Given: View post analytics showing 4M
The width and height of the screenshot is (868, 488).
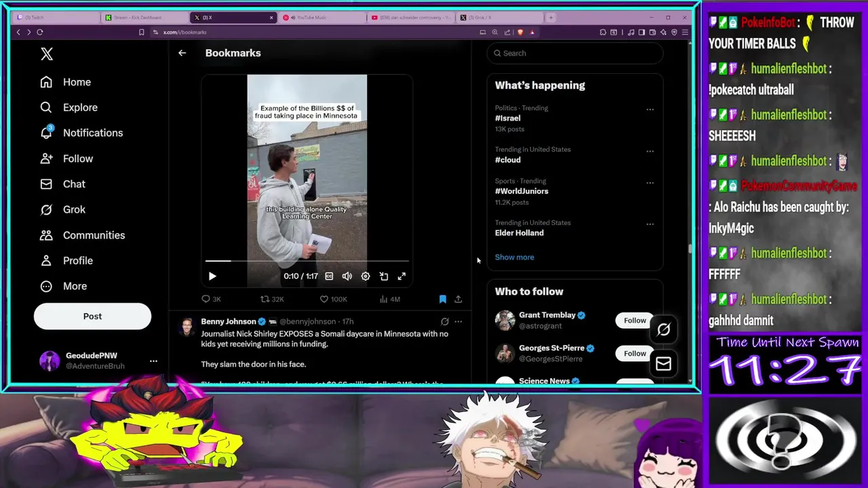Looking at the screenshot, I should click(x=390, y=299).
